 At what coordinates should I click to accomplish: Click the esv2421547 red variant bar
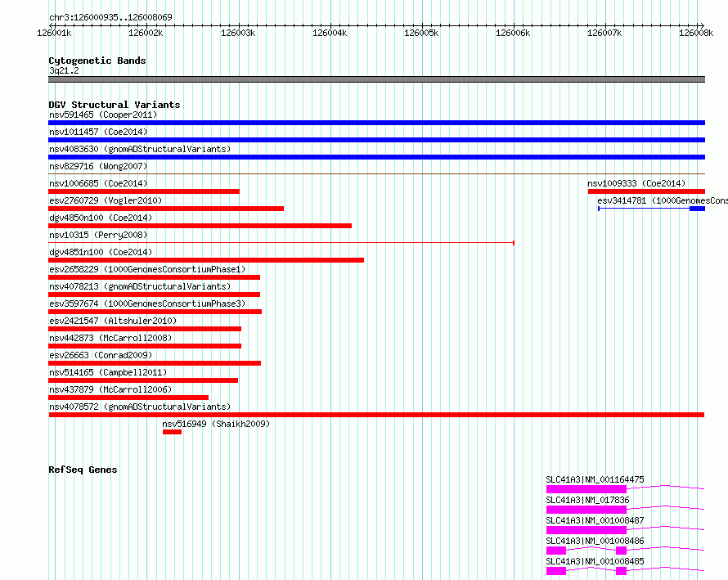[145, 329]
